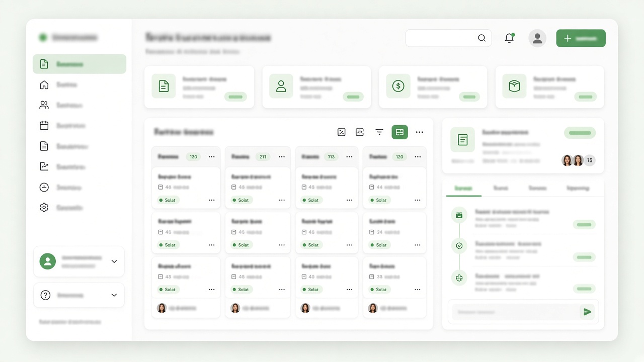Click inside the top search field
The height and width of the screenshot is (362, 644).
[449, 38]
